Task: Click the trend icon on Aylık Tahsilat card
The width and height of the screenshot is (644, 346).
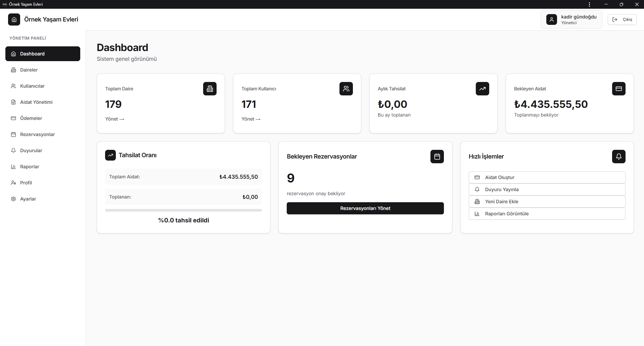Action: [482, 88]
